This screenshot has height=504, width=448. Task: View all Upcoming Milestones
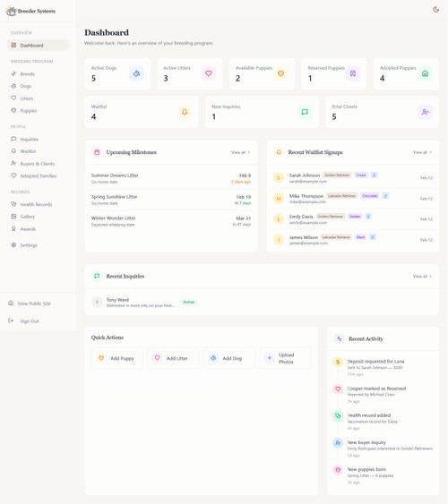pos(240,152)
